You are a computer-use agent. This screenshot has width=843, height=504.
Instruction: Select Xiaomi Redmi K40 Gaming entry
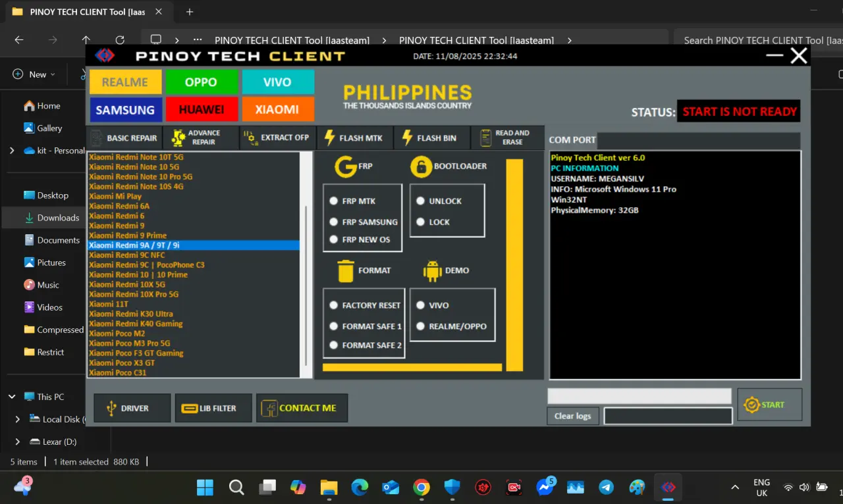(x=193, y=324)
